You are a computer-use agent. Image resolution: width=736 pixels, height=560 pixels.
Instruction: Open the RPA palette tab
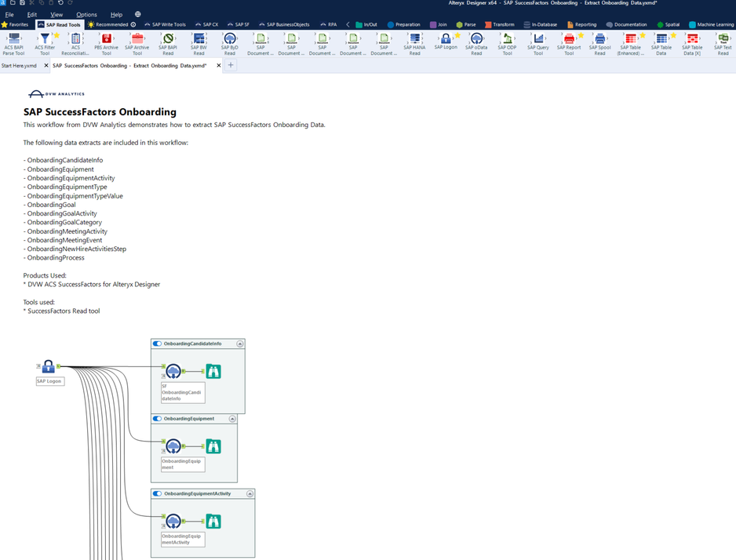point(329,24)
